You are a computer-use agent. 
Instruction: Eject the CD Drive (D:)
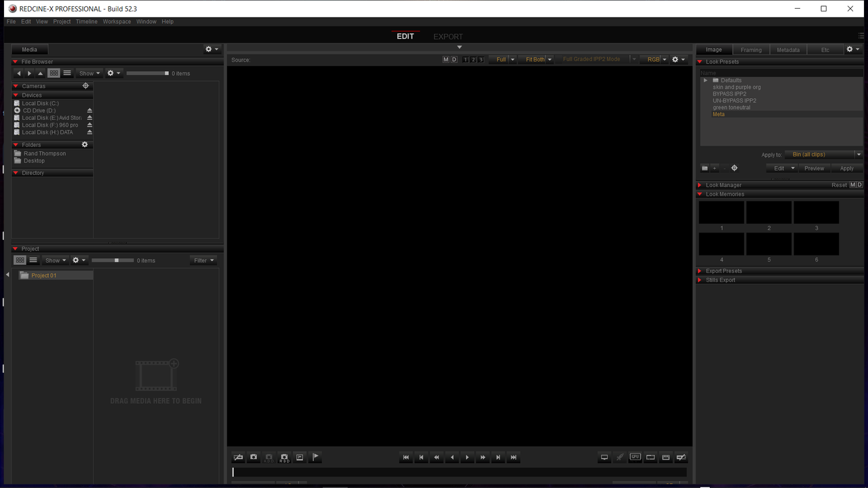[90, 110]
